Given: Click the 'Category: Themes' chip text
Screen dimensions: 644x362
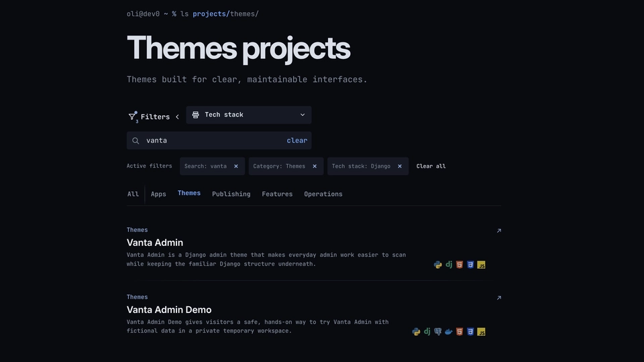Looking at the screenshot, I should (x=279, y=166).
